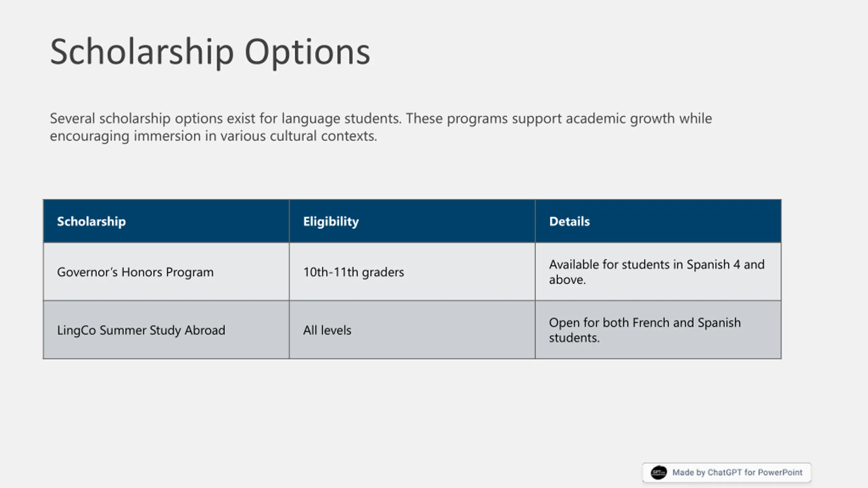Click the ChatGPT logo icon in the badge
The image size is (868, 488).
coord(658,472)
